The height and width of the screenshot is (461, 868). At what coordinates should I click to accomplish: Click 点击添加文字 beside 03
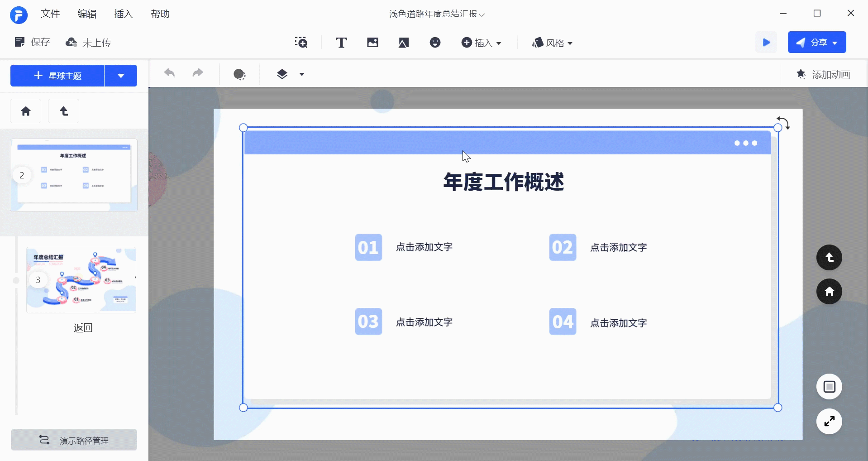(424, 322)
